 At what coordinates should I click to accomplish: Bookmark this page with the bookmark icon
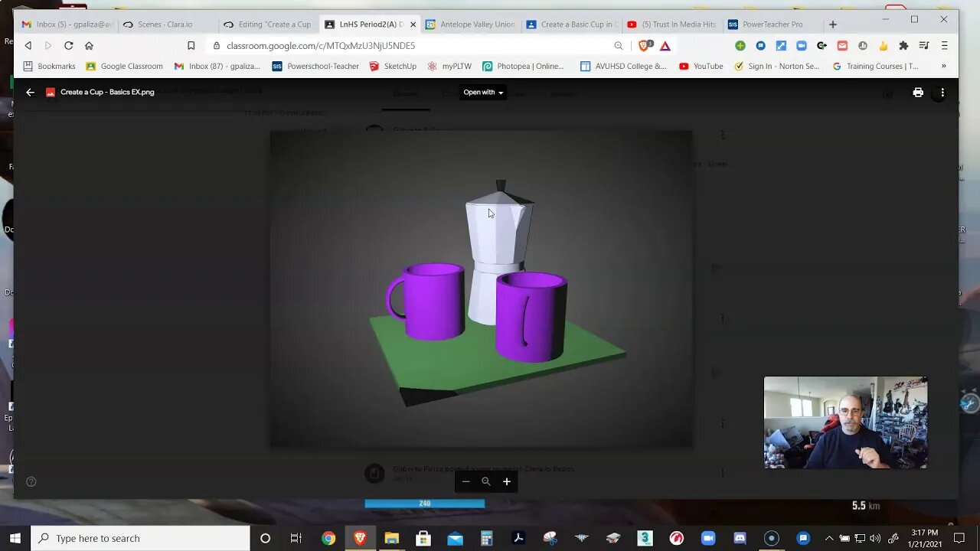click(191, 46)
